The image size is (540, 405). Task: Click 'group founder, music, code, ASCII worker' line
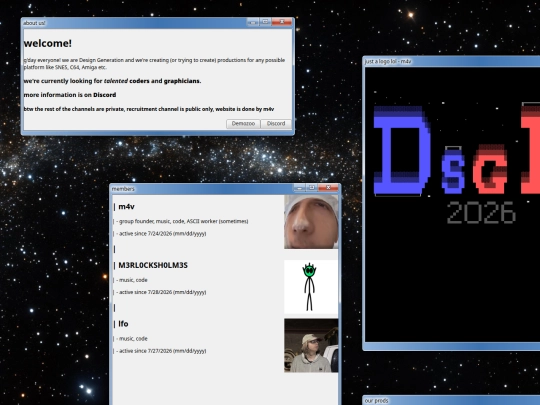182,221
